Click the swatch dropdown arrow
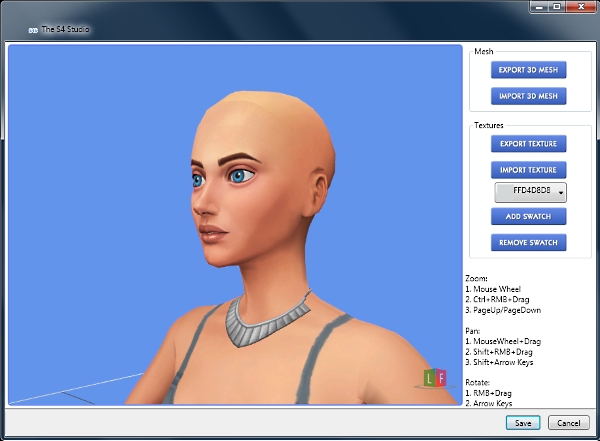This screenshot has height=441, width=600. (561, 193)
